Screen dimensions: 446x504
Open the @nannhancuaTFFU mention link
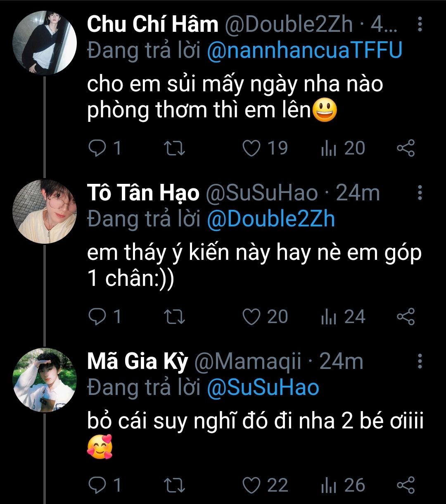304,50
